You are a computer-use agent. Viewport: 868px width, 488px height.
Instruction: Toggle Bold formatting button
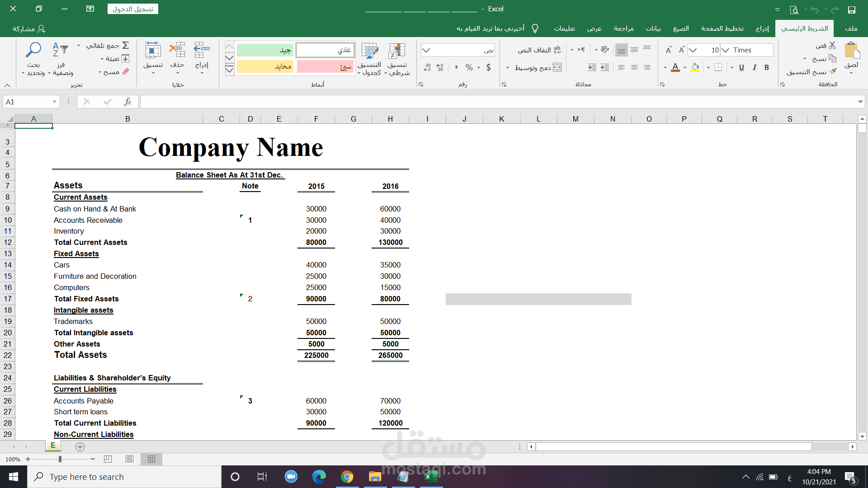point(767,67)
